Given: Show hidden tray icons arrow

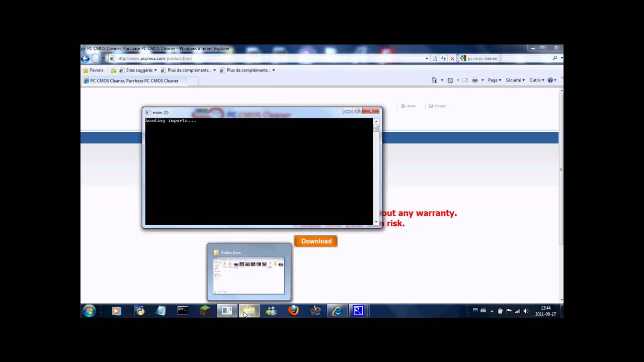Looking at the screenshot, I should (x=492, y=311).
